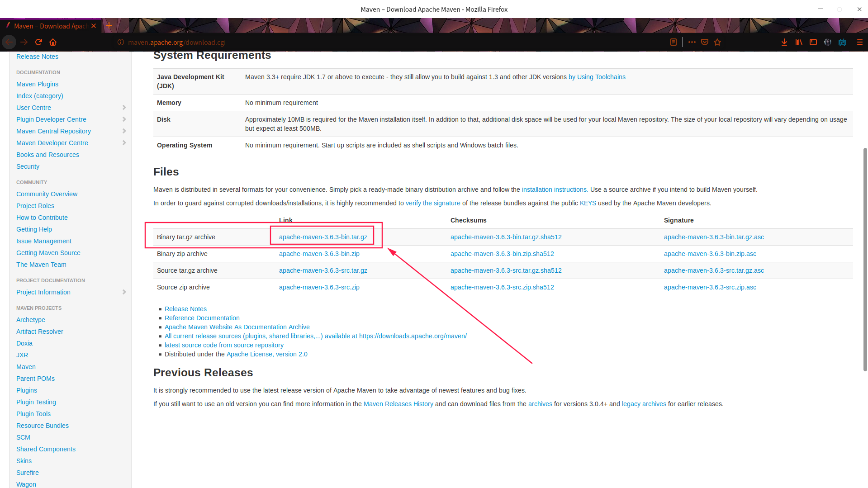Open Reference Documentation link

click(202, 318)
